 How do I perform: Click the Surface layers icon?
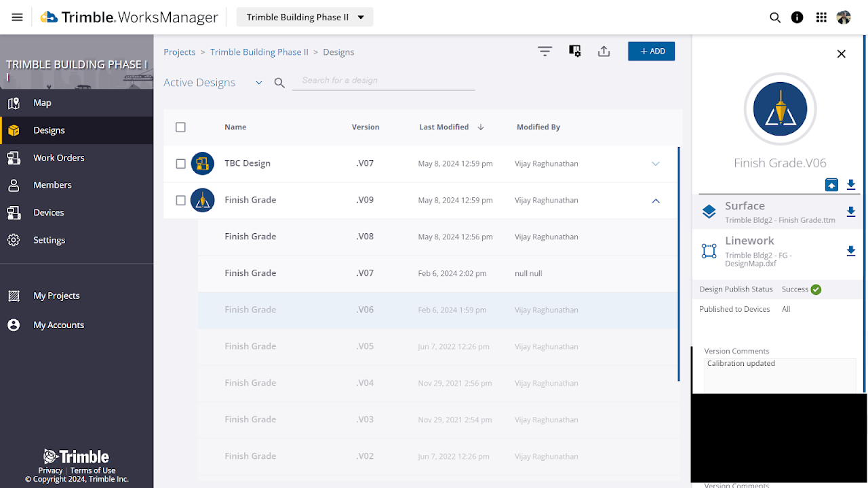click(709, 212)
